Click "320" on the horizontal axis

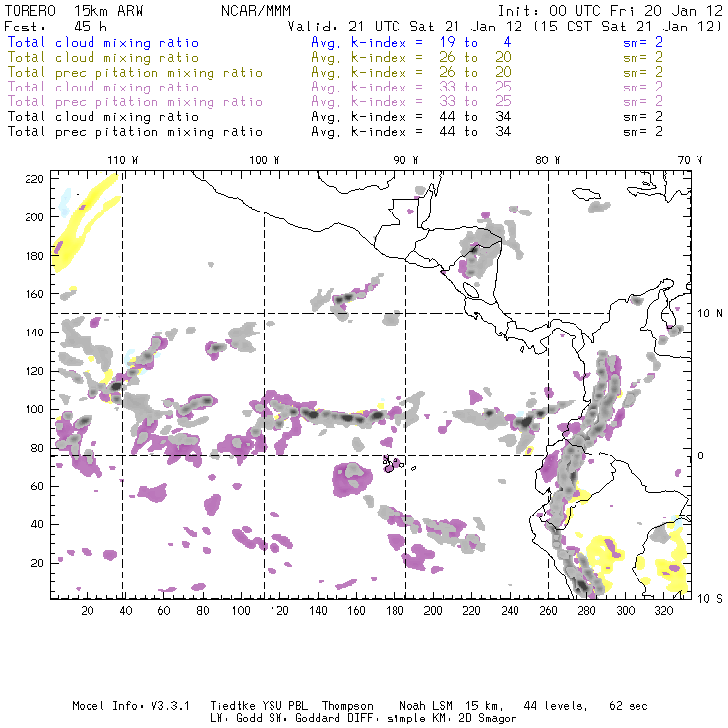663,611
